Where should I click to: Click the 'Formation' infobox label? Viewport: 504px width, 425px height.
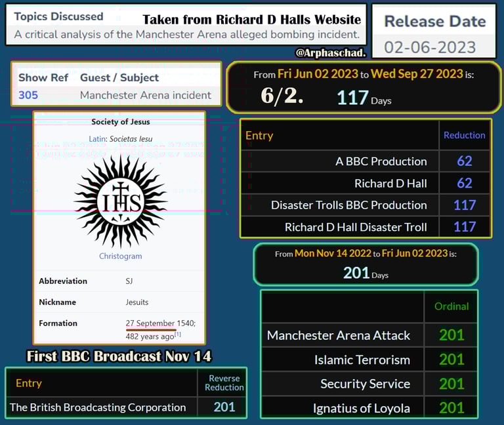tap(58, 323)
